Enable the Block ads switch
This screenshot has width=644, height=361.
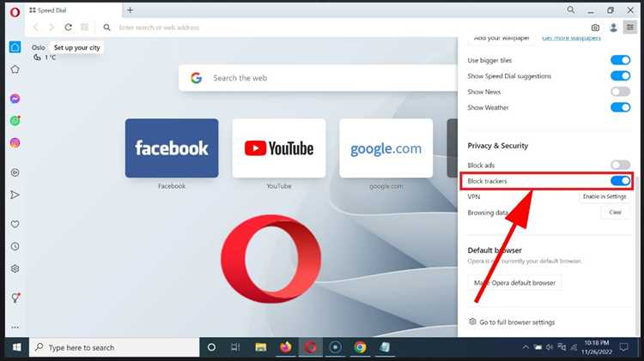click(x=620, y=165)
